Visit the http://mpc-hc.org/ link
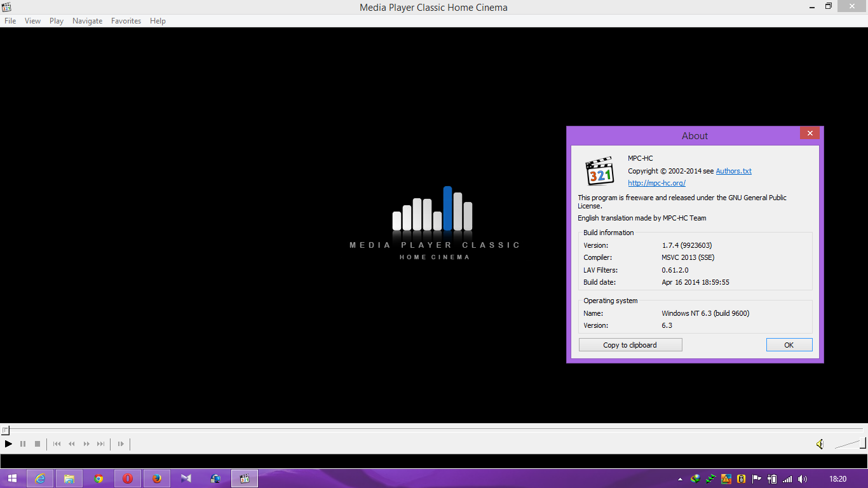Viewport: 868px width, 488px height. pyautogui.click(x=656, y=183)
